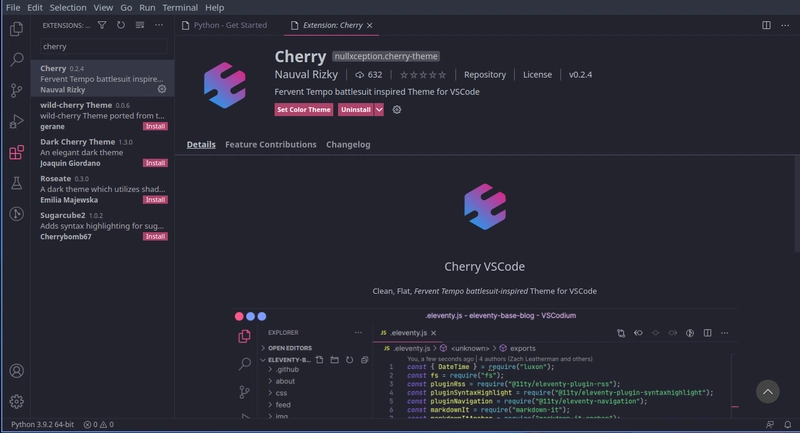Click Python 3.9.2 64-bit interpreter in status bar

(x=42, y=424)
